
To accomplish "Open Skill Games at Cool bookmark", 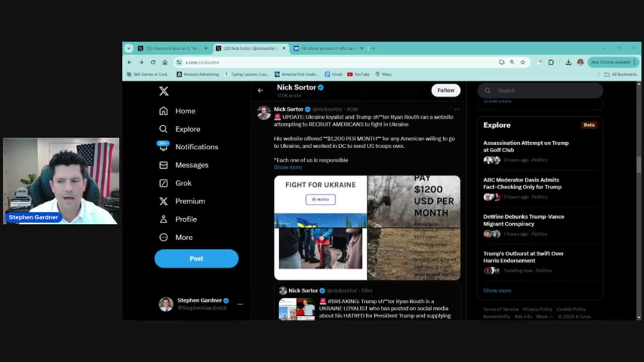I will click(x=148, y=74).
